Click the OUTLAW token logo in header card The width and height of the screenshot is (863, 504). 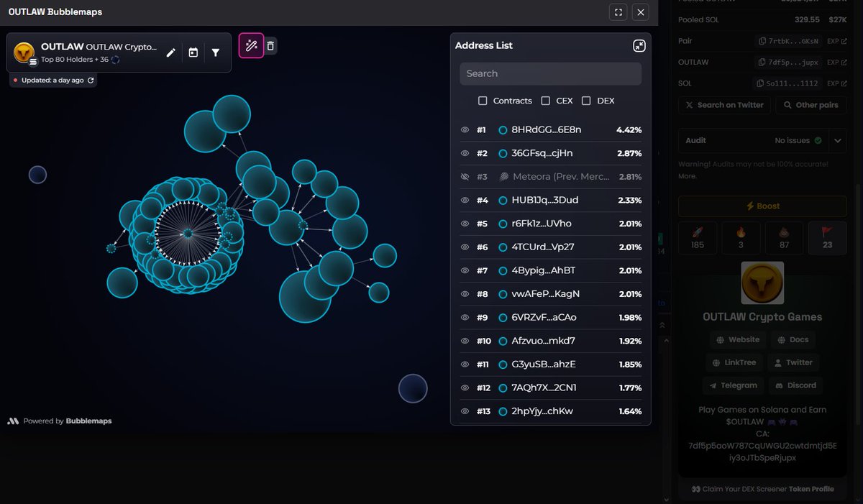point(25,52)
